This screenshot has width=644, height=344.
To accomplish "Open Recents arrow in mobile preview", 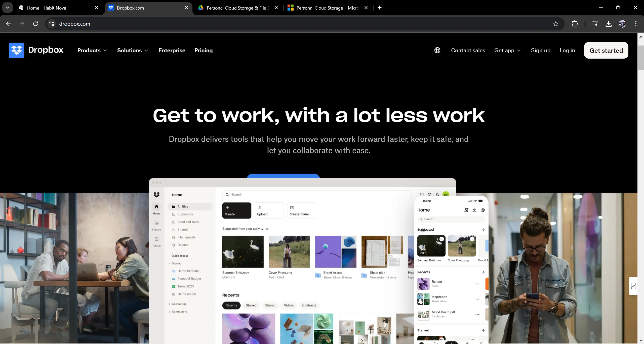I will pyautogui.click(x=483, y=272).
